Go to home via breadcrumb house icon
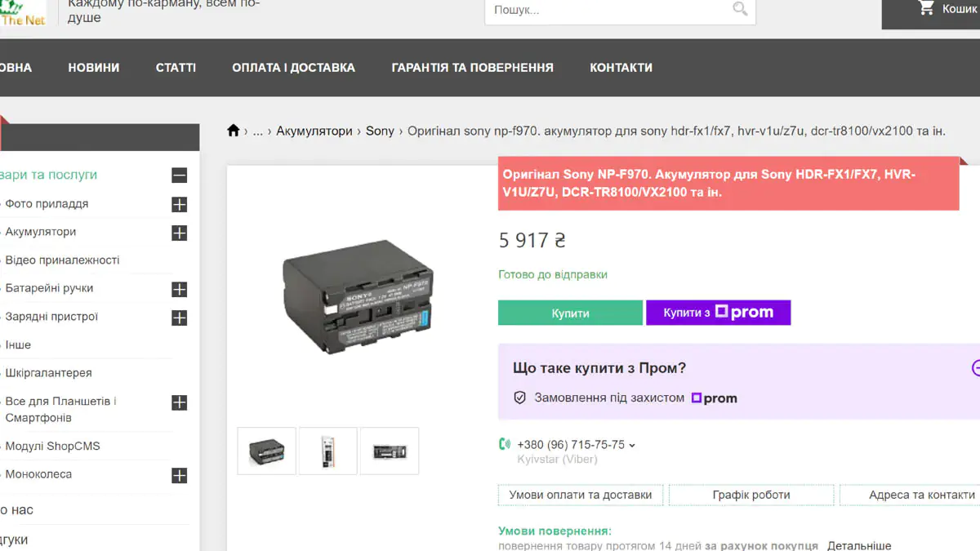Viewport: 980px width, 551px height. coord(234,131)
